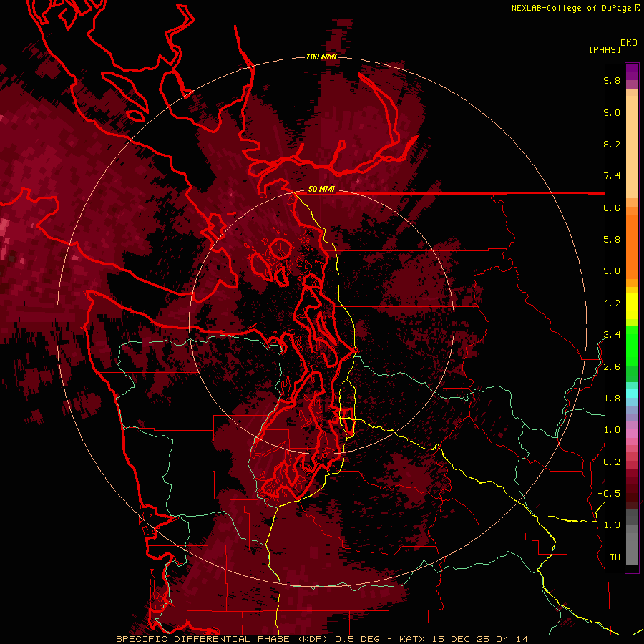Click the -1.3 legend value

coord(609,525)
